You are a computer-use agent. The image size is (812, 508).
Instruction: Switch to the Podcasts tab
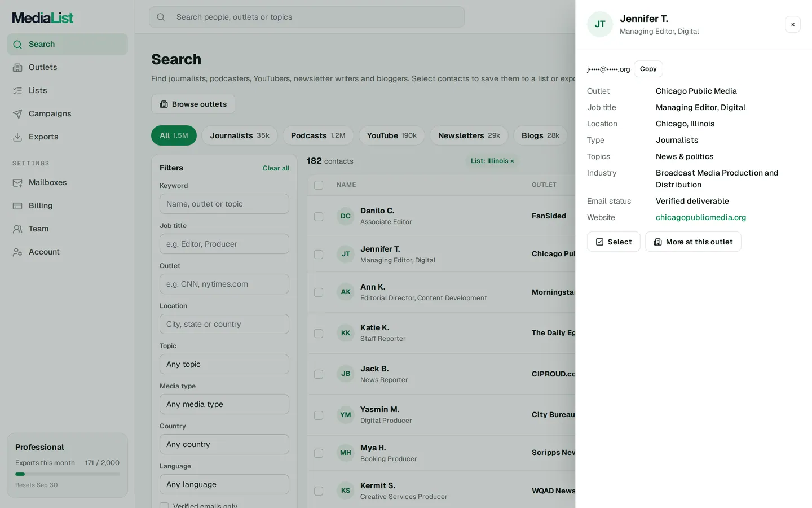[x=318, y=135]
